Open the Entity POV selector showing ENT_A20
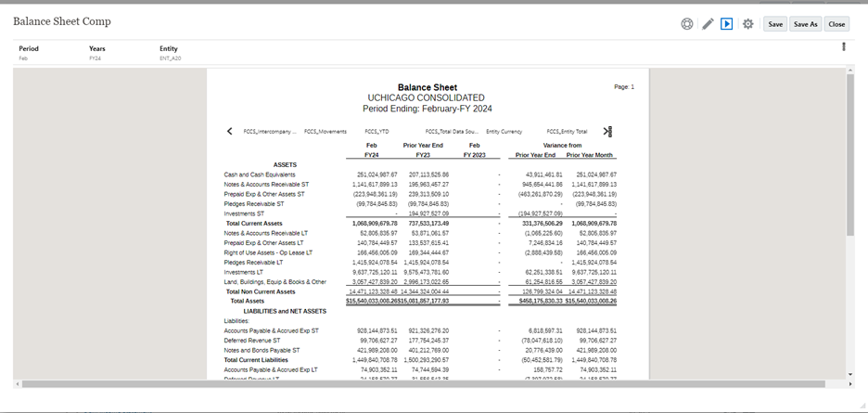The height and width of the screenshot is (413, 868). 170,53
